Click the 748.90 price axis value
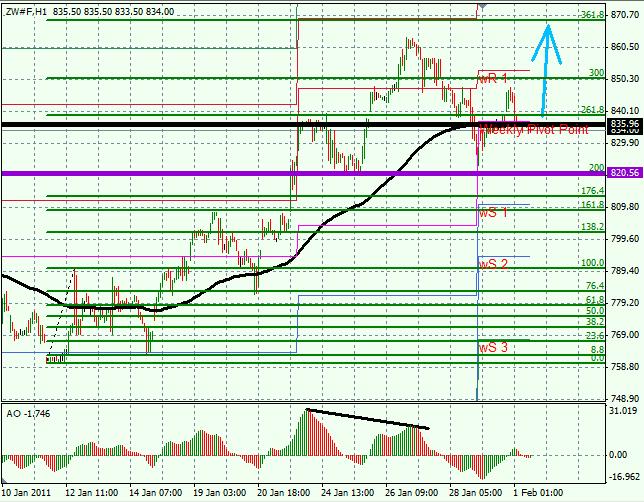Viewport: 644px width, 502px height. click(624, 398)
